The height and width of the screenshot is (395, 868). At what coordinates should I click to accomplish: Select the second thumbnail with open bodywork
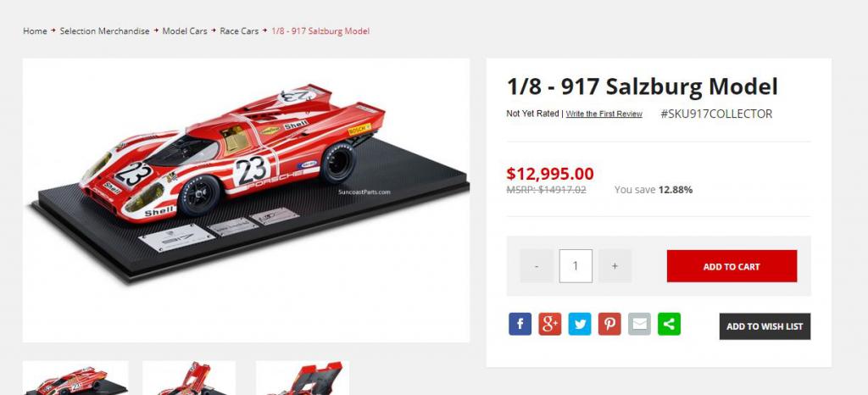click(x=189, y=378)
